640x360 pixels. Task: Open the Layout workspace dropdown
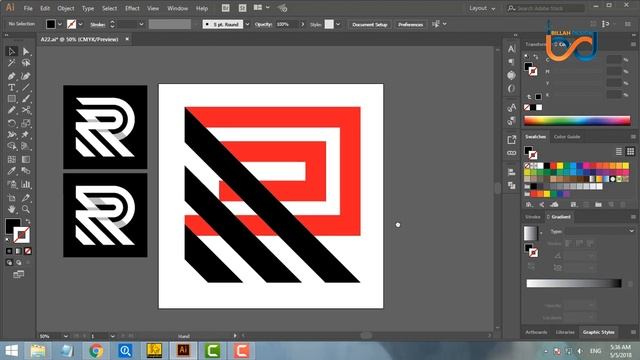(x=482, y=8)
